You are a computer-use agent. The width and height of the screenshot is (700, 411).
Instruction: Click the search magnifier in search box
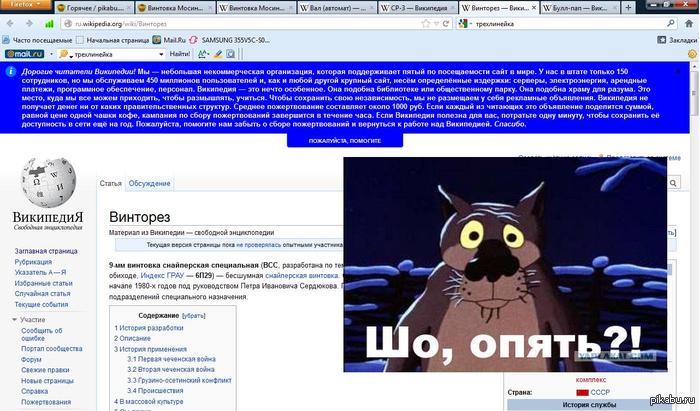(671, 23)
